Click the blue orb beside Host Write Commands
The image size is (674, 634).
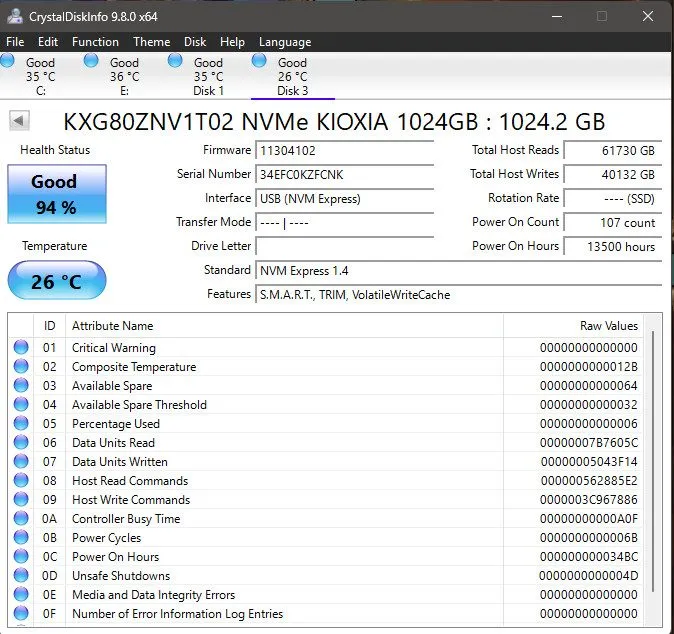point(21,499)
